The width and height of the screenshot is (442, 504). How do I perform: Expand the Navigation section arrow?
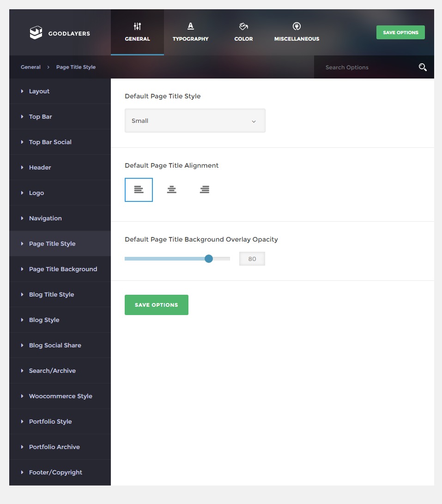pos(22,218)
